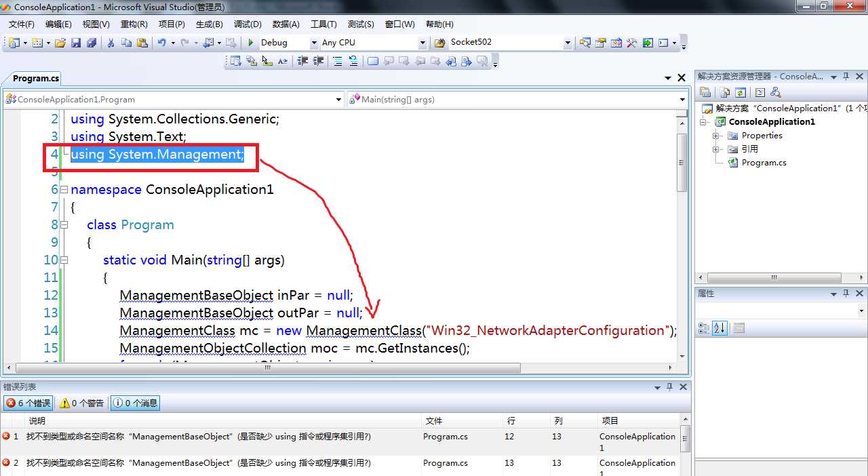The width and height of the screenshot is (868, 476).
Task: Click the Add New Item toolbar icon
Action: click(x=37, y=42)
